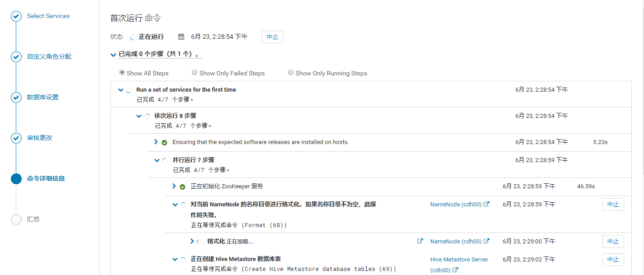
Task: Select Show All Steps radio button
Action: [122, 72]
